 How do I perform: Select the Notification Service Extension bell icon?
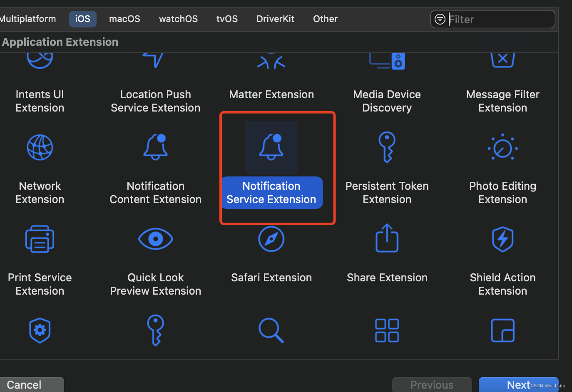pos(271,147)
